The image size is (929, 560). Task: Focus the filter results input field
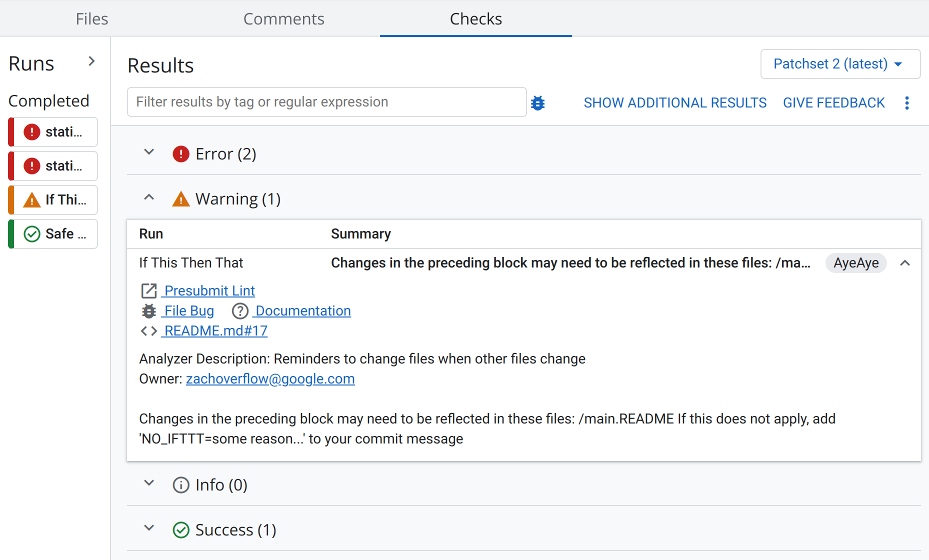coord(326,102)
